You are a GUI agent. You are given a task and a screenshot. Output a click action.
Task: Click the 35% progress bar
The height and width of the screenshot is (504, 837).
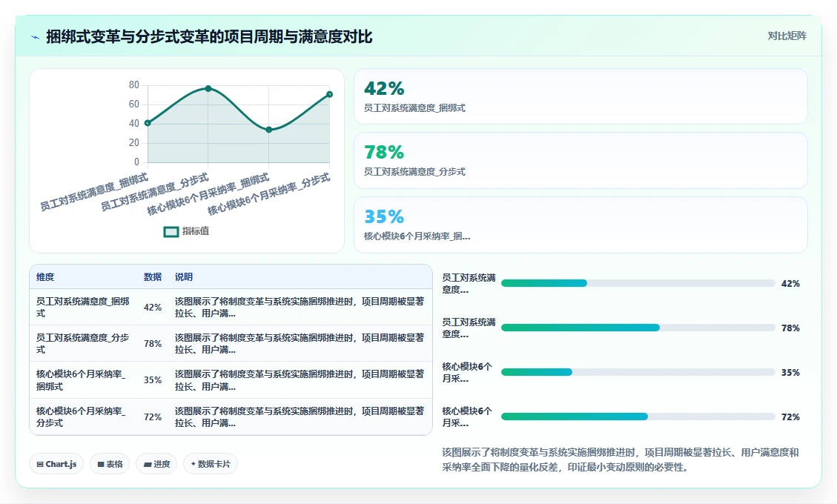(x=638, y=372)
